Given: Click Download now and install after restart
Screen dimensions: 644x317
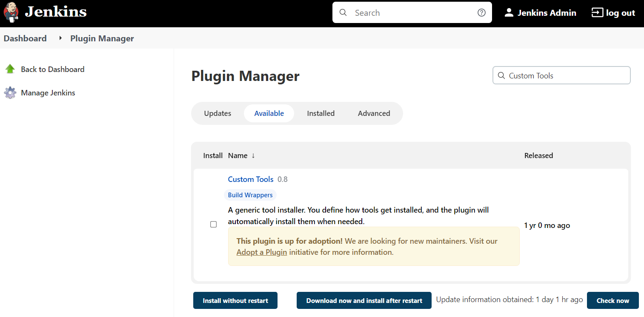Looking at the screenshot, I should point(364,300).
